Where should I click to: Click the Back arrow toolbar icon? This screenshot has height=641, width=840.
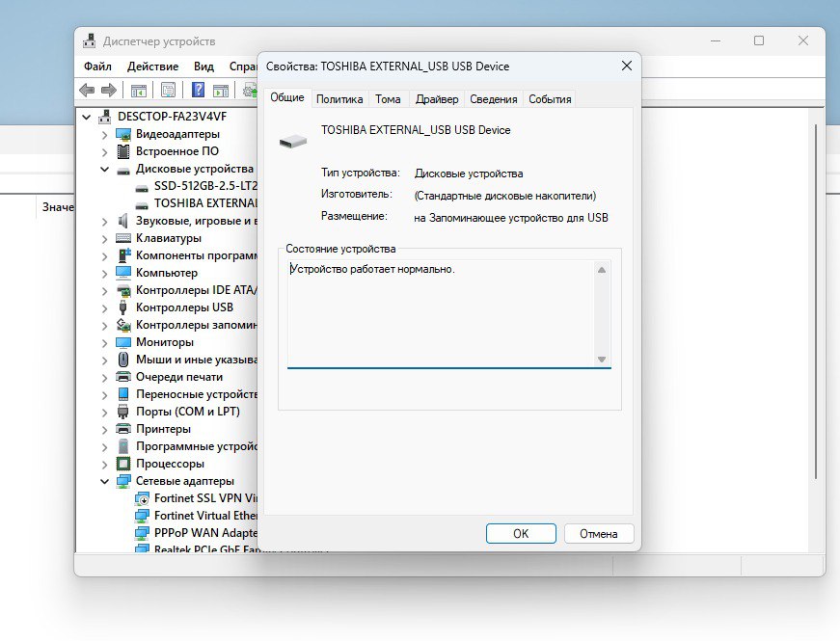[x=87, y=91]
